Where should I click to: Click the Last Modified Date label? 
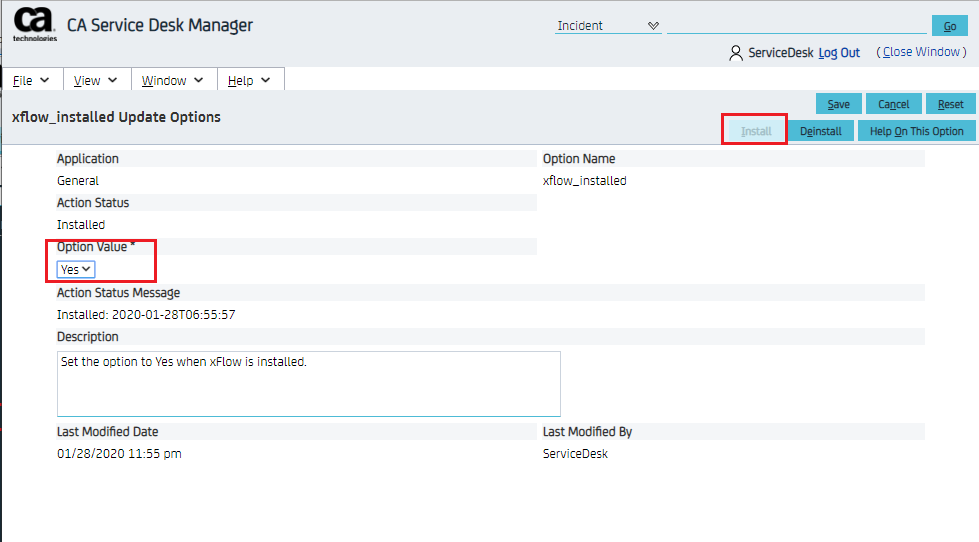107,431
